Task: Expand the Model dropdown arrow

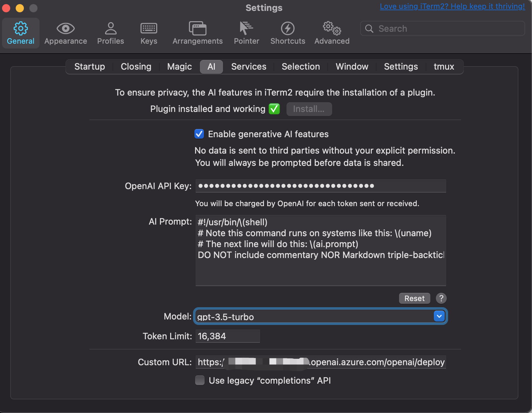Action: (x=439, y=316)
